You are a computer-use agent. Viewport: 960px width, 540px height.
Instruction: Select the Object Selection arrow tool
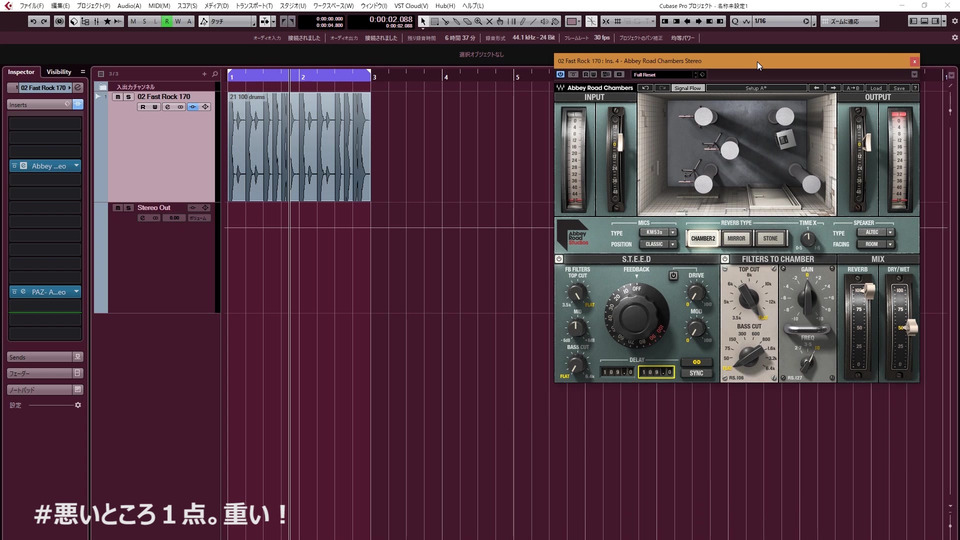tap(423, 21)
